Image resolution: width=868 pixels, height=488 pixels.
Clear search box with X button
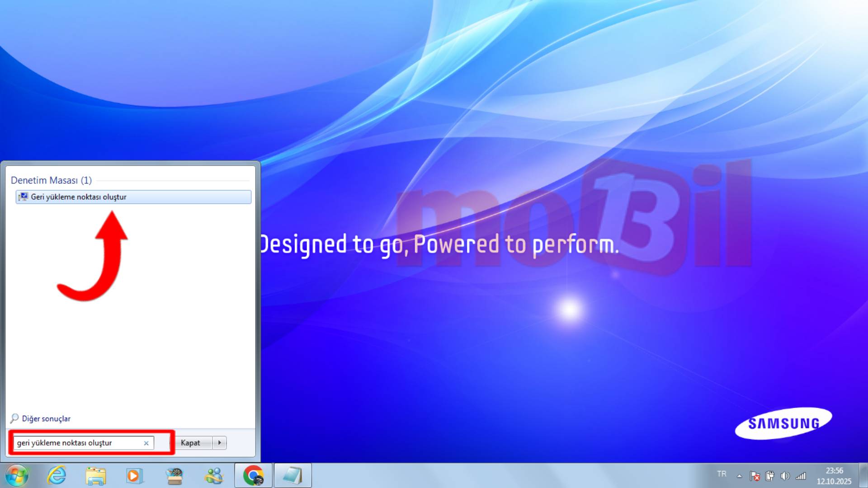pyautogui.click(x=146, y=443)
